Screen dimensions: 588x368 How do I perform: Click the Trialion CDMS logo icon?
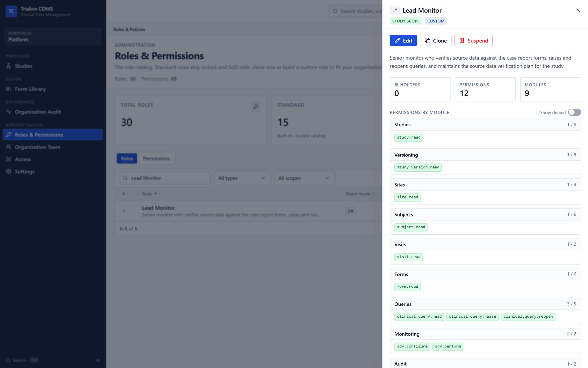pyautogui.click(x=11, y=11)
